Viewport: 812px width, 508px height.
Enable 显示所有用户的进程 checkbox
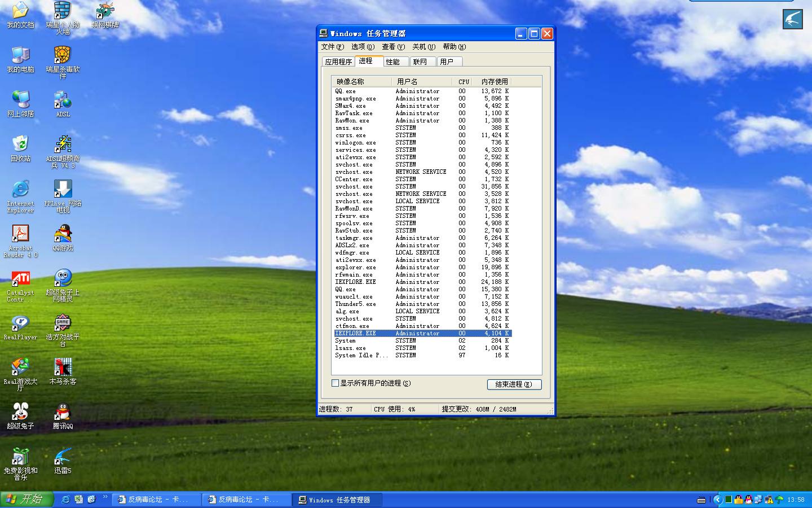336,383
